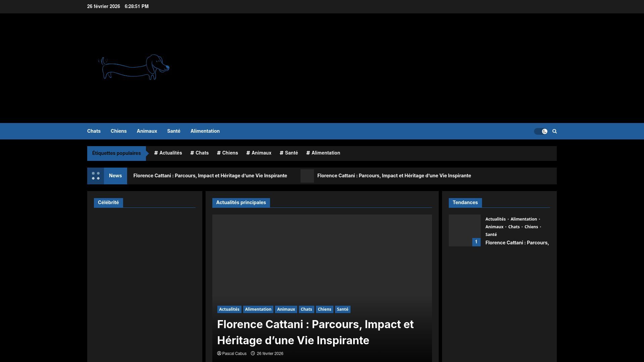Select the # Animaux popular tag
Image resolution: width=644 pixels, height=362 pixels.
click(x=259, y=153)
